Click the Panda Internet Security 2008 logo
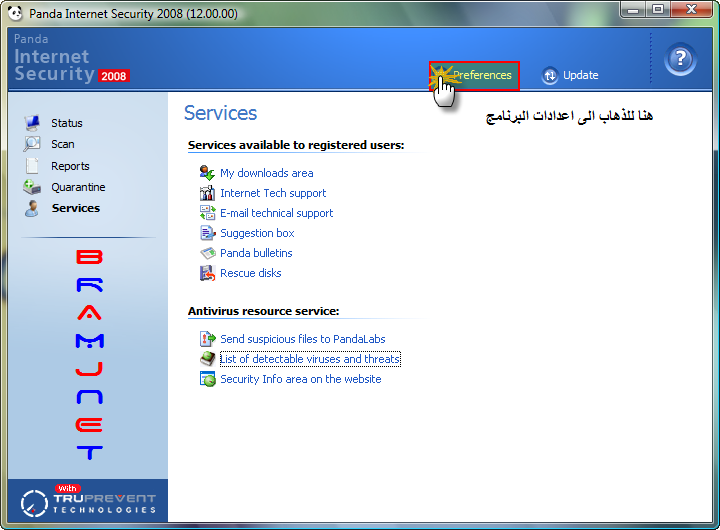Screen dimensions: 720x530 (72, 58)
